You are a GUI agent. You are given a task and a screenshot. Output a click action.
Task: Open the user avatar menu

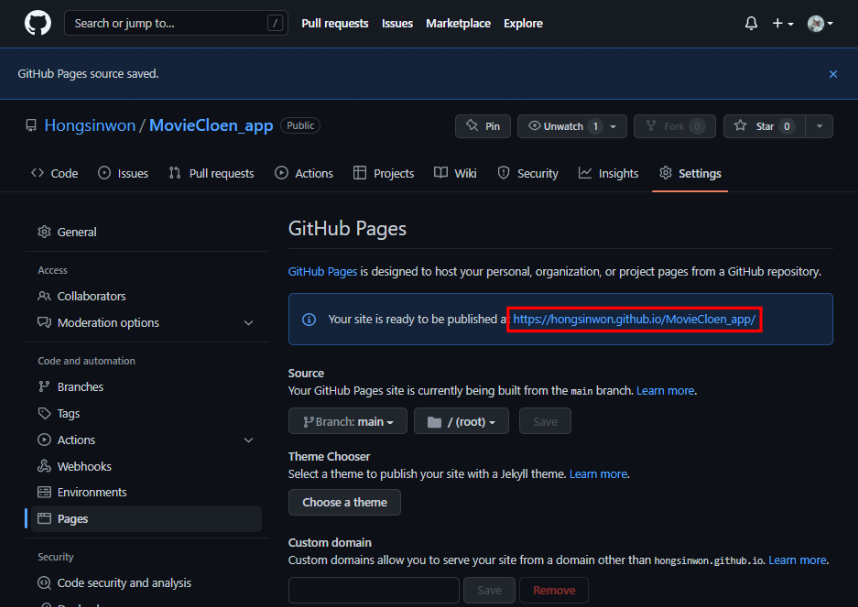820,24
